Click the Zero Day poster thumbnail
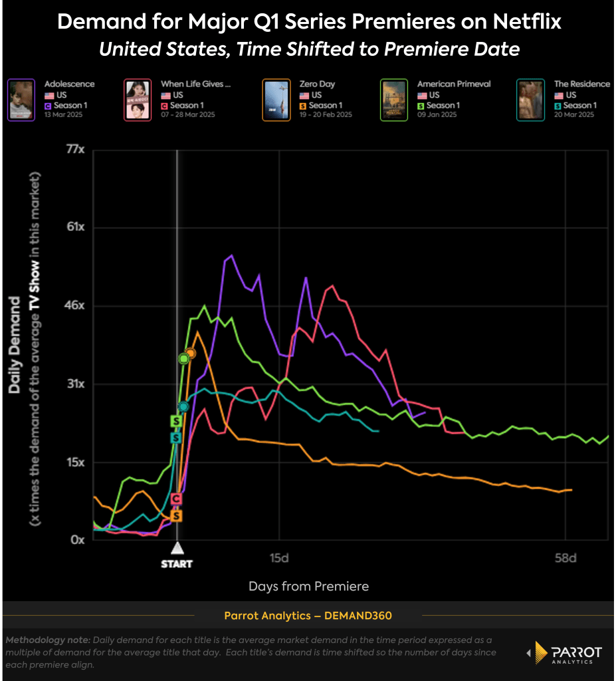Viewport: 616px width, 681px height. coord(276,100)
